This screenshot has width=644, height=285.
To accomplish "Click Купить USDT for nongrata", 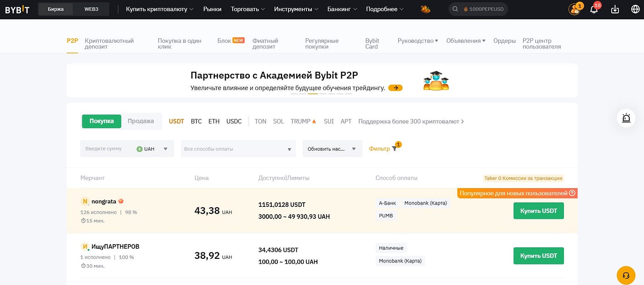I will click(539, 211).
